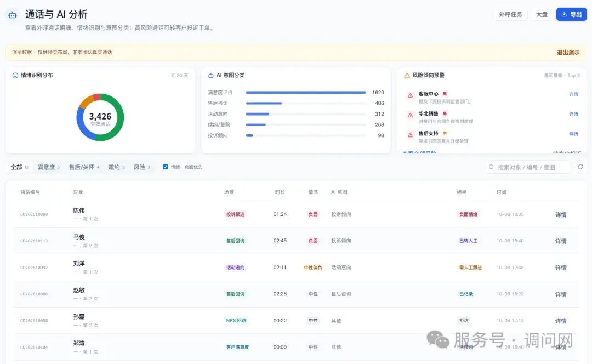Click the 满意度评价 progress bar
The height and width of the screenshot is (364, 592).
pyautogui.click(x=306, y=93)
